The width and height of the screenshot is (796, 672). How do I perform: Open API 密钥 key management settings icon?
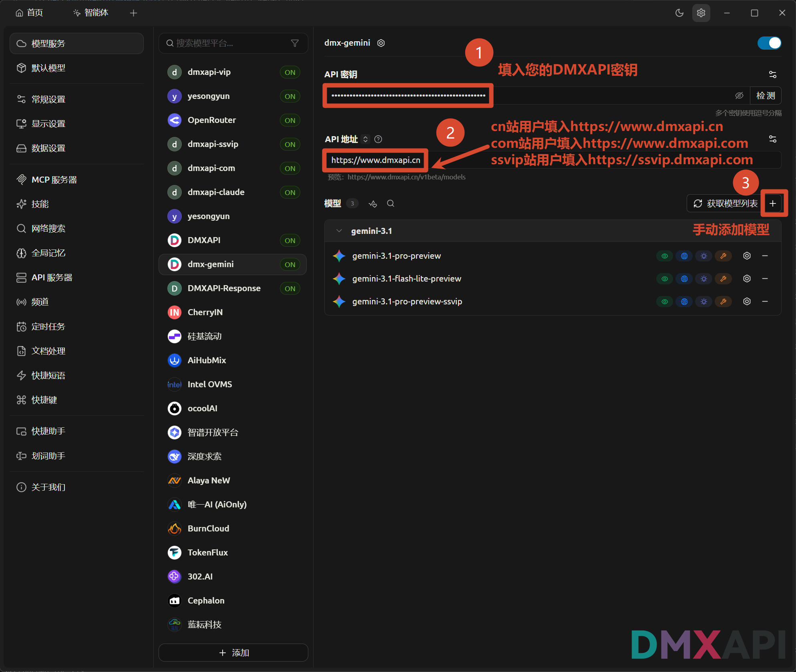click(773, 74)
